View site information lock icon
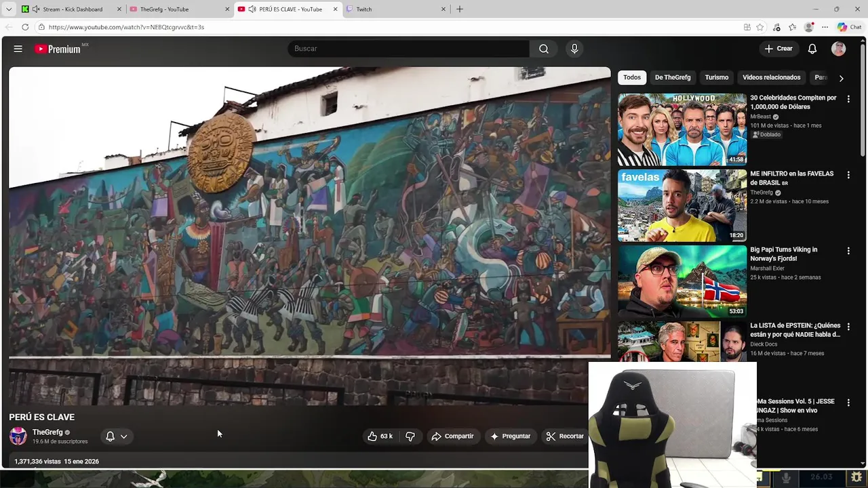Screen dimensions: 868x488 click(x=41, y=27)
